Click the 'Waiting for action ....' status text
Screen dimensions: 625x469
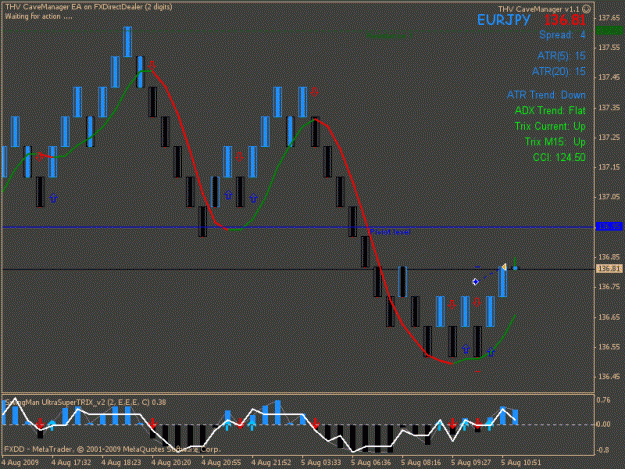(x=39, y=16)
